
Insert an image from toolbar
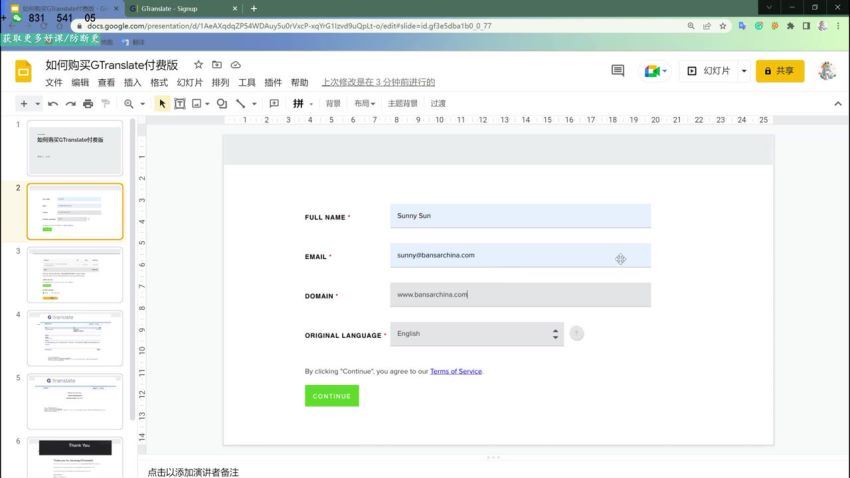[197, 104]
